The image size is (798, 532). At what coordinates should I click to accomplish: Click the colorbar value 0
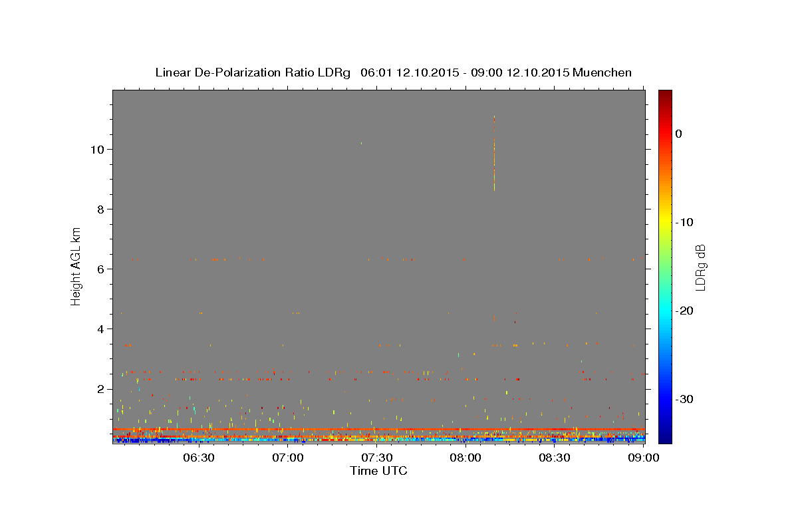pos(679,134)
